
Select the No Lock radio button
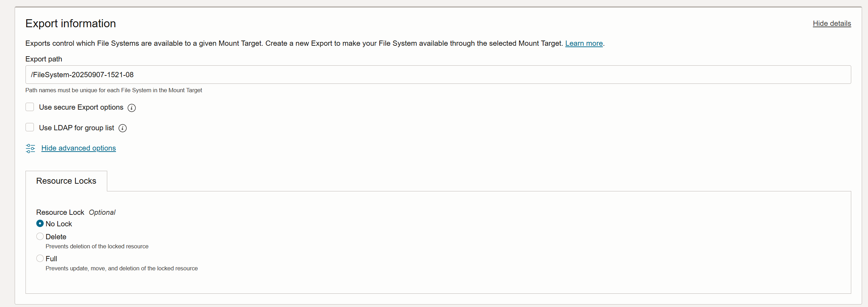(40, 224)
